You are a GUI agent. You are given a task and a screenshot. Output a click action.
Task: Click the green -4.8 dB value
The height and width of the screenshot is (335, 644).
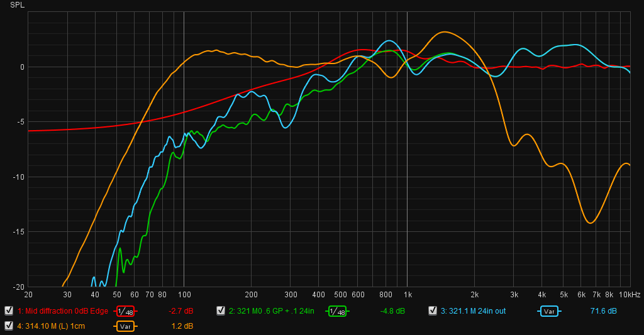(392, 311)
